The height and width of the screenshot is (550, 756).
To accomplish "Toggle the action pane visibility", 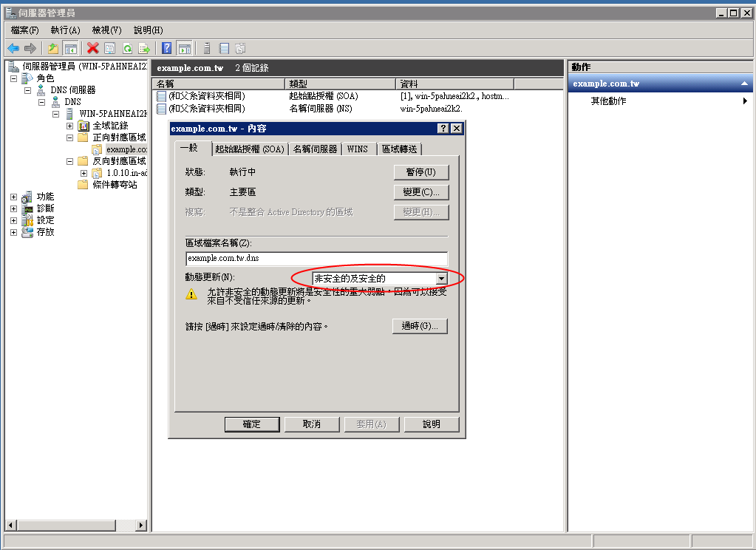I will tap(186, 48).
